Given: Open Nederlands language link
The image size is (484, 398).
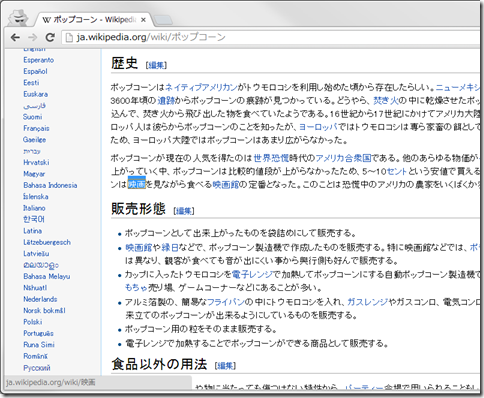Looking at the screenshot, I should (x=40, y=299).
